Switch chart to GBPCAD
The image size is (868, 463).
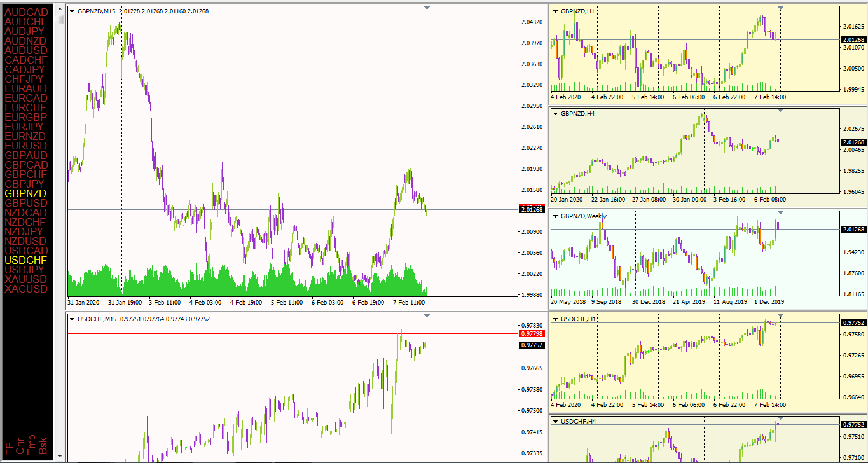26,165
